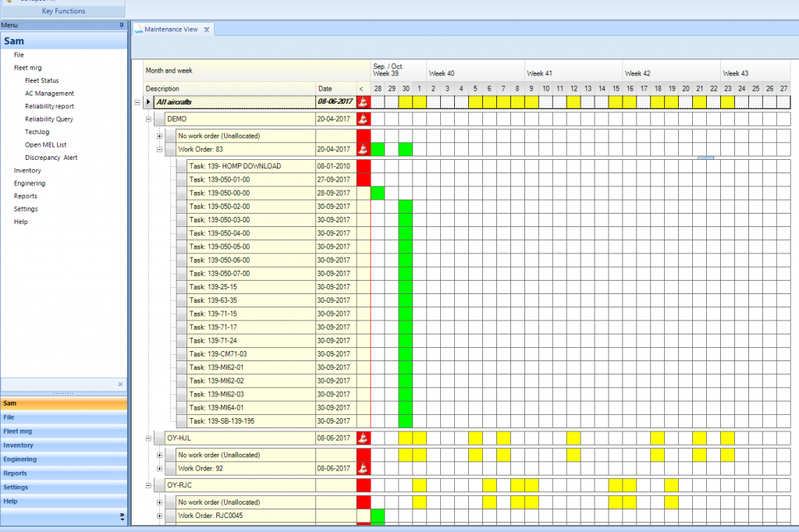The image size is (799, 532).
Task: Click red overdue cell of Task: 139- HOMP DOWNLOAD
Action: pos(364,166)
